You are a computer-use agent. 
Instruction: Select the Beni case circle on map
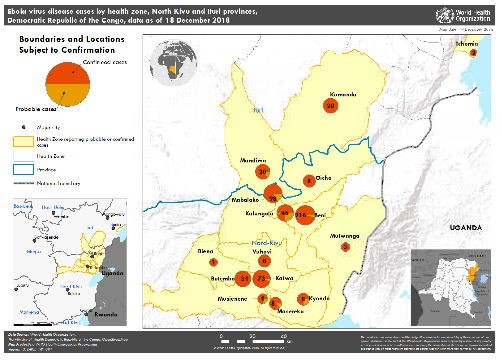pyautogui.click(x=305, y=215)
